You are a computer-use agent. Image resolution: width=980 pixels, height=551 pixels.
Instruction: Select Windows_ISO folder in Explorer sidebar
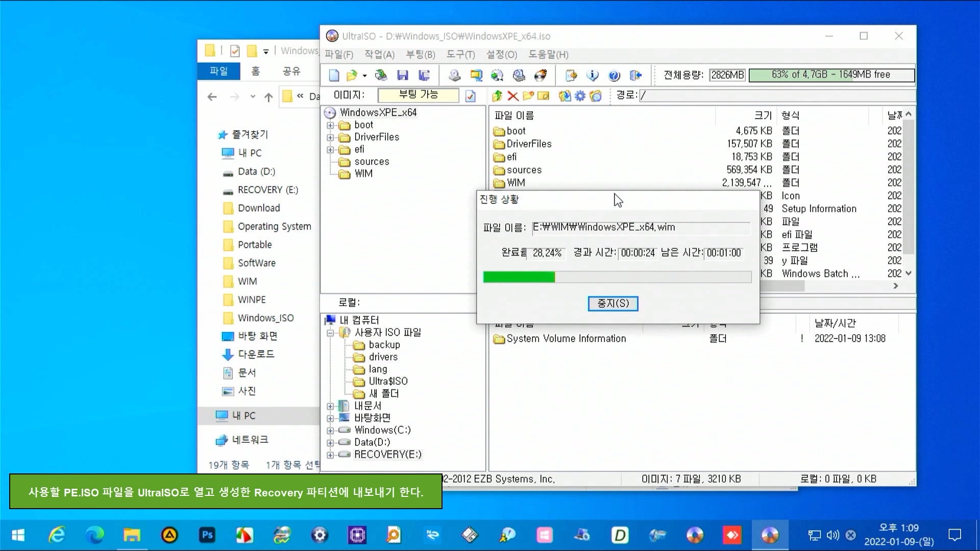tap(265, 318)
